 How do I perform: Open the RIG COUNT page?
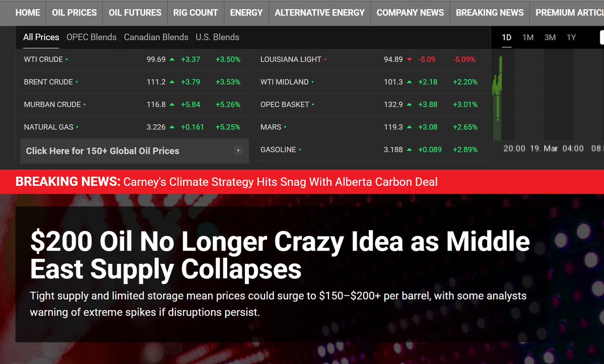click(x=195, y=13)
